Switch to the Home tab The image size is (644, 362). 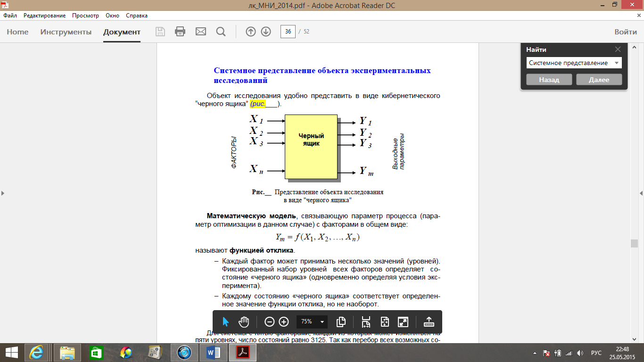[17, 32]
